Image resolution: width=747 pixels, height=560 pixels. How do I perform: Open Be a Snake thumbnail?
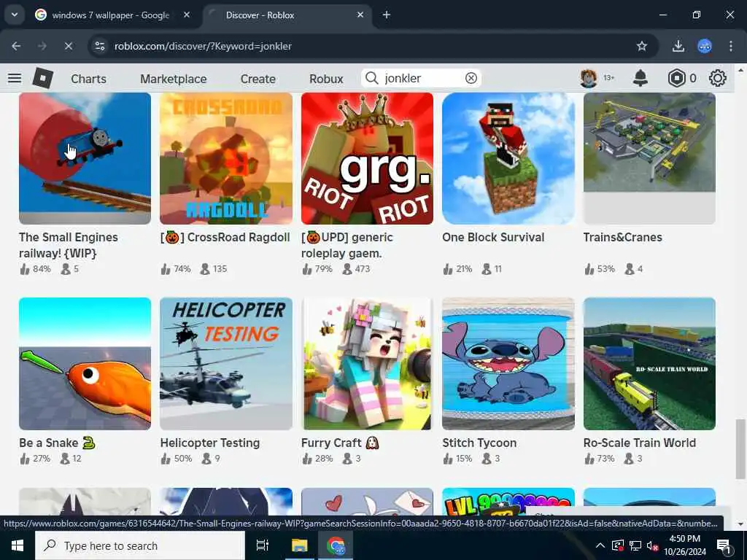[x=85, y=364]
